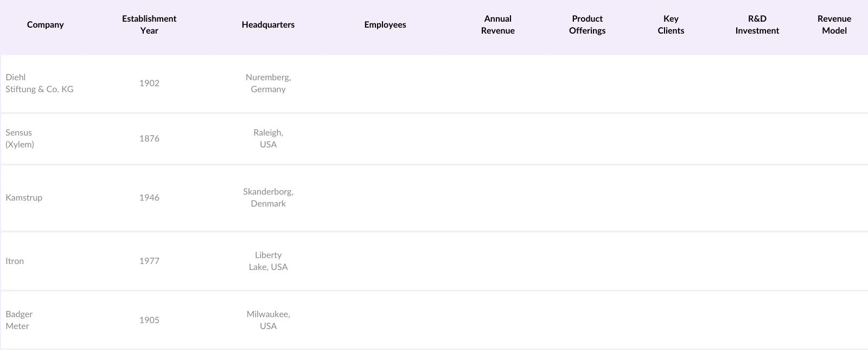
Task: Click the Liberty Lake, USA cell
Action: click(268, 261)
